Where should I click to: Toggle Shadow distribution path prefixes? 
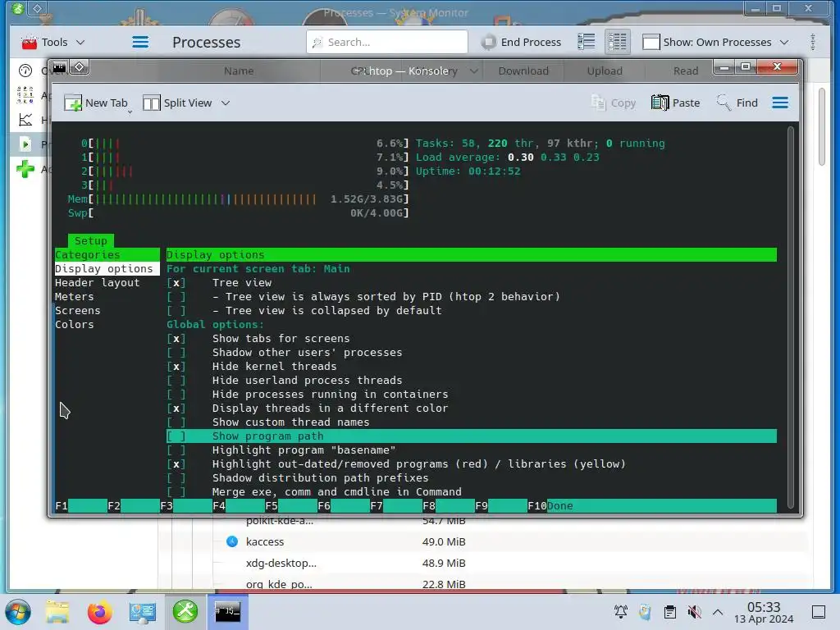coord(176,478)
